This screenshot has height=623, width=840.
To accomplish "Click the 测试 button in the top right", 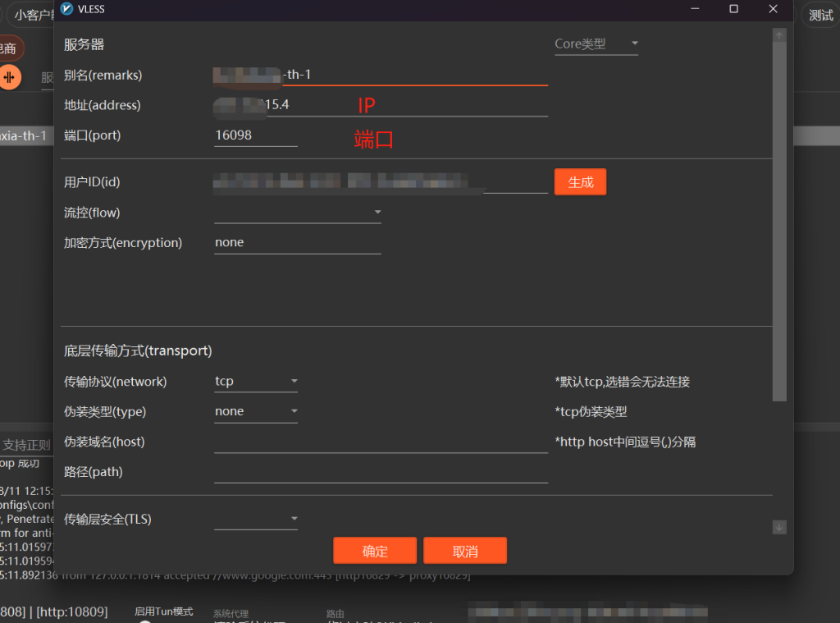I will point(820,16).
